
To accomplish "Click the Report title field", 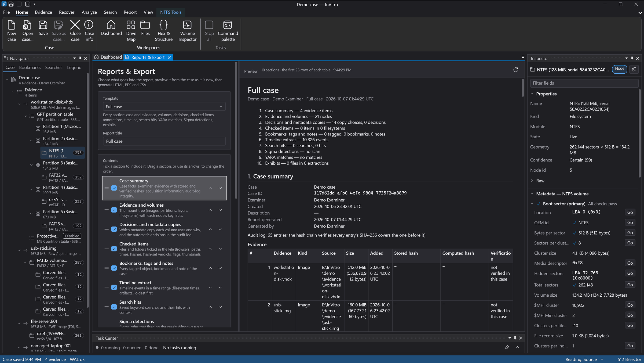I will tap(164, 141).
